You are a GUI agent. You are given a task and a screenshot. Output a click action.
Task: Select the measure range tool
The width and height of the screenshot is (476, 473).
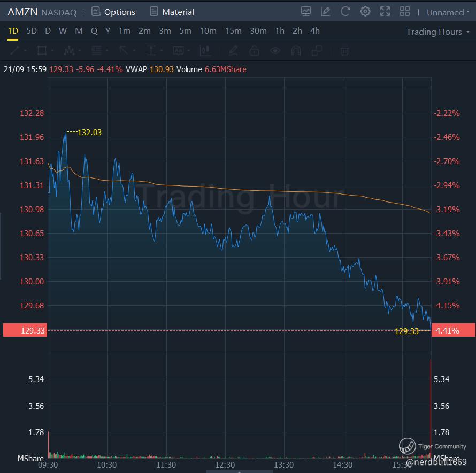click(x=151, y=50)
